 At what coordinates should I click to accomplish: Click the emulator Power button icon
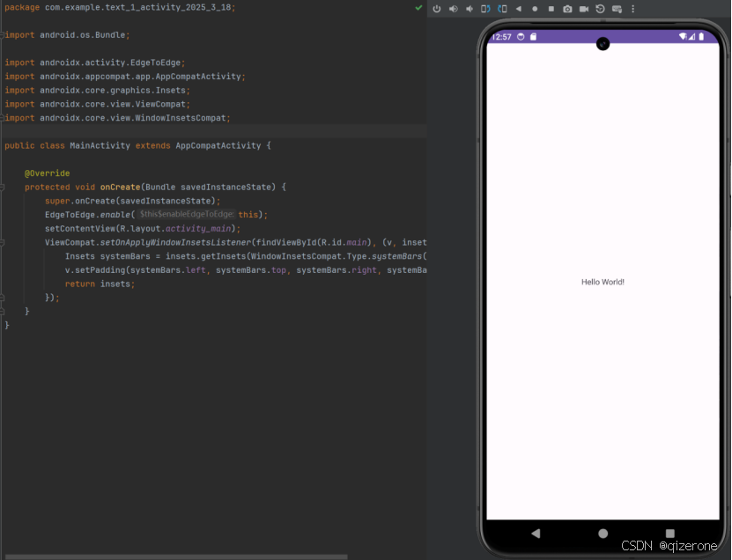(436, 9)
